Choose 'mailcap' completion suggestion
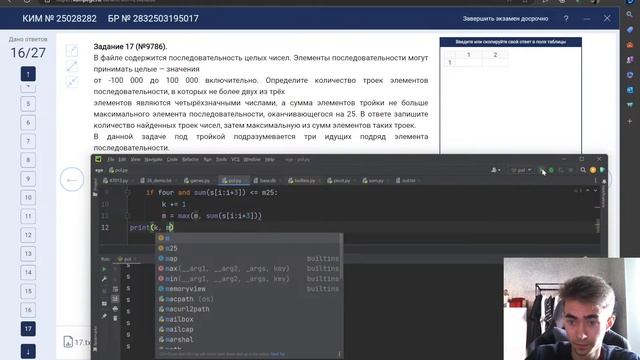 (248, 329)
